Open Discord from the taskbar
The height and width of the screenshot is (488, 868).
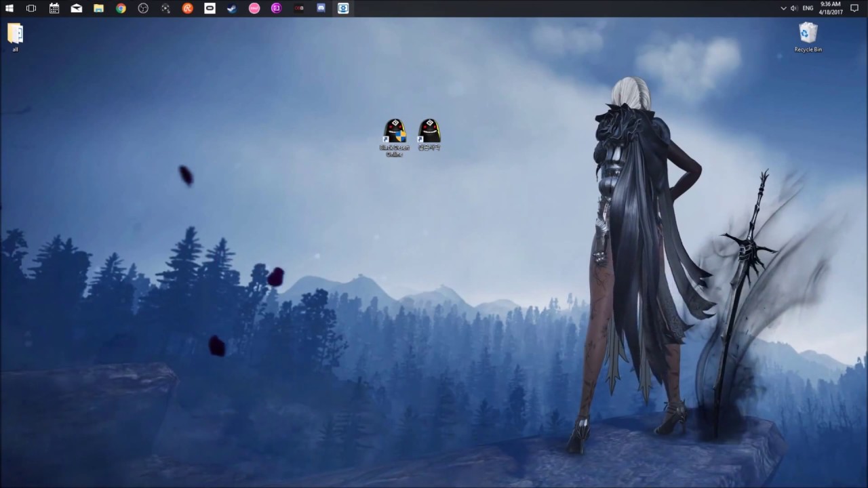321,8
